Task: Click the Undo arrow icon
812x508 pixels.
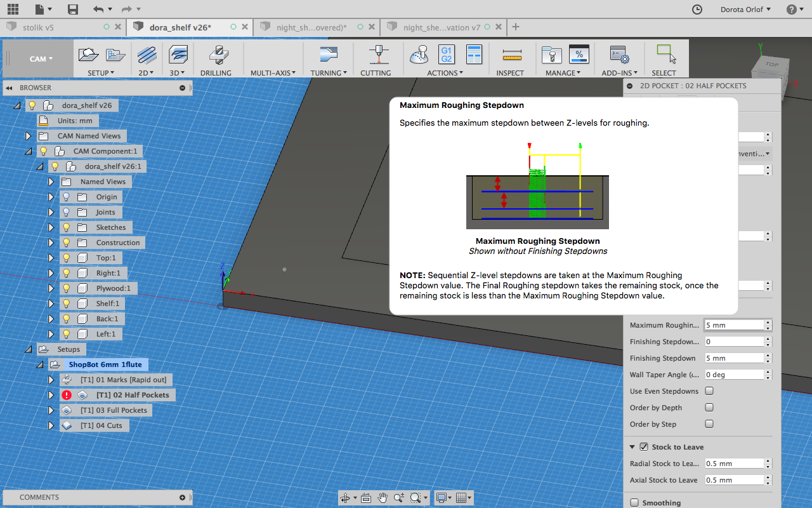Action: point(98,10)
